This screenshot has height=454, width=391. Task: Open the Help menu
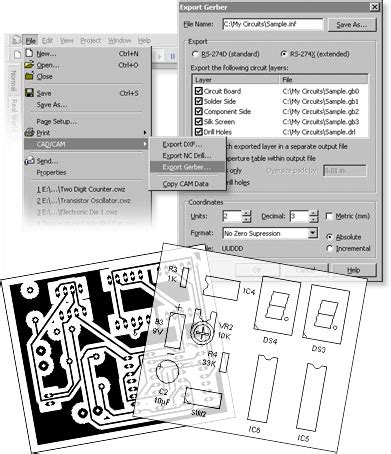point(144,41)
